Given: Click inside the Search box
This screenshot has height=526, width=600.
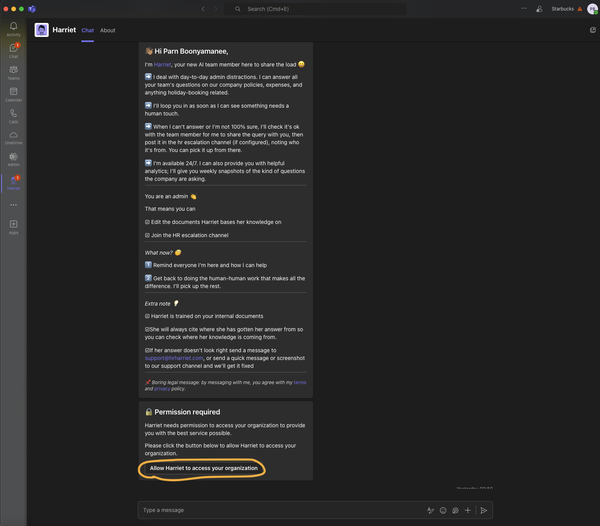Looking at the screenshot, I should [x=315, y=9].
